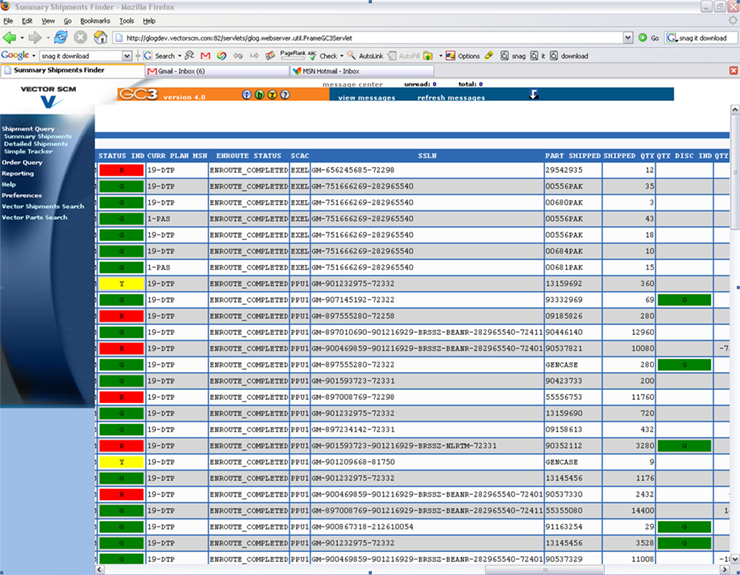Viewport: 740px width, 575px height.
Task: Open the back button history dropdown
Action: (22, 38)
